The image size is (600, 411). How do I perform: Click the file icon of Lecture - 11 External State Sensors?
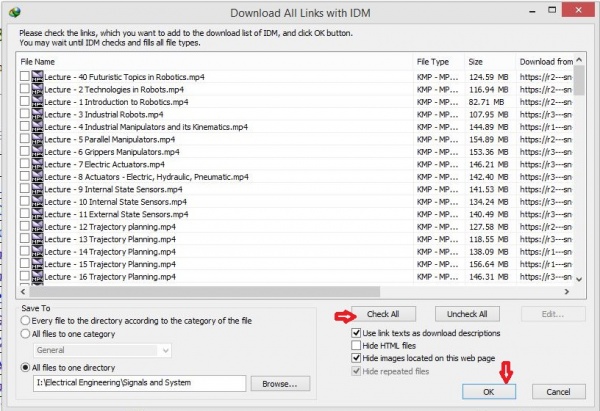pyautogui.click(x=38, y=214)
